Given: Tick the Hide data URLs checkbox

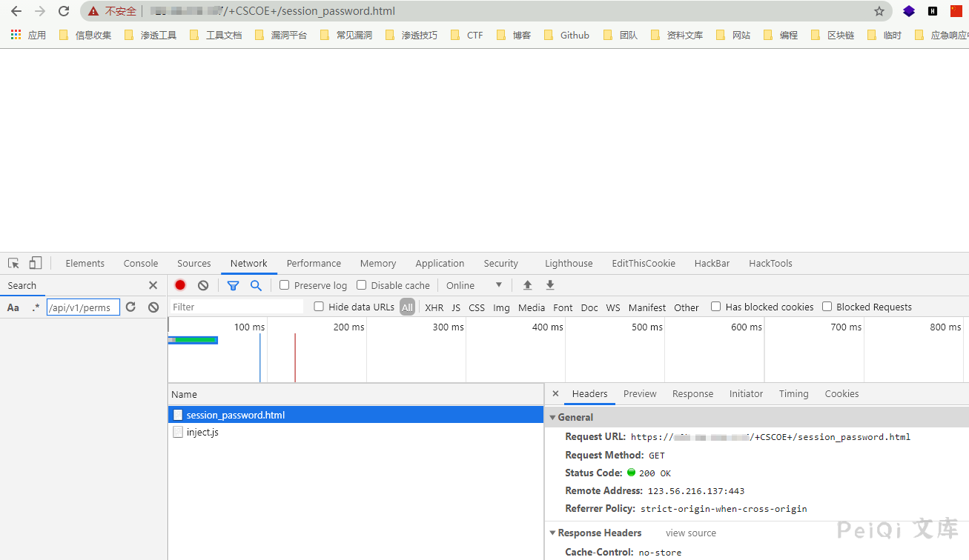Looking at the screenshot, I should click(x=319, y=307).
